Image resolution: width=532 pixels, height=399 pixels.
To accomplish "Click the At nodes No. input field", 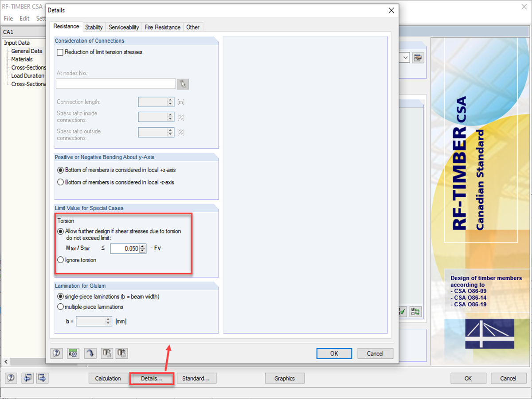I will tap(116, 83).
